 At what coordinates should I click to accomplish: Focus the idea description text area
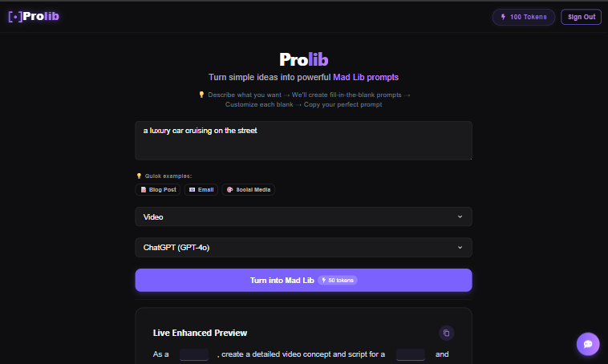click(x=303, y=141)
